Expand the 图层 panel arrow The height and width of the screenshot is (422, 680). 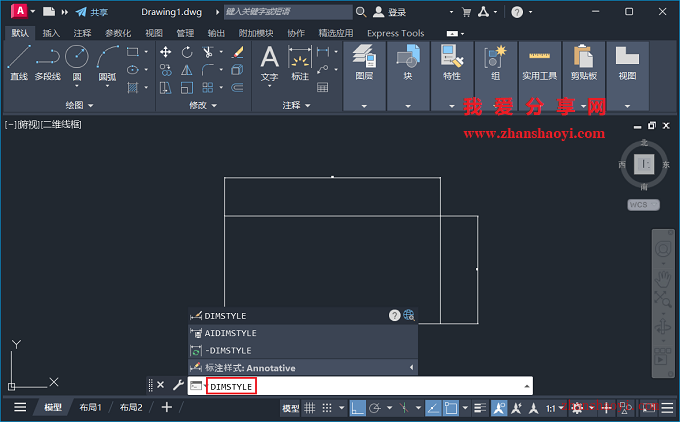(364, 106)
